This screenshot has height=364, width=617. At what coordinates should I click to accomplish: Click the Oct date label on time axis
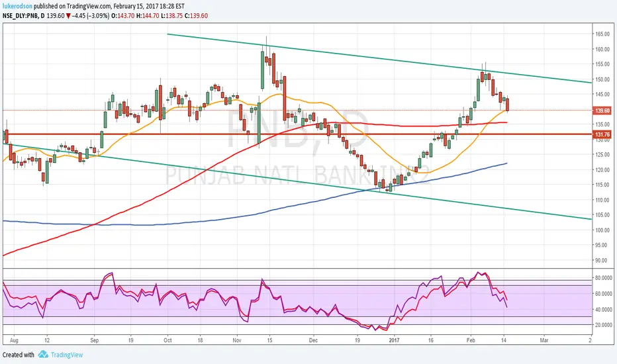click(x=167, y=340)
